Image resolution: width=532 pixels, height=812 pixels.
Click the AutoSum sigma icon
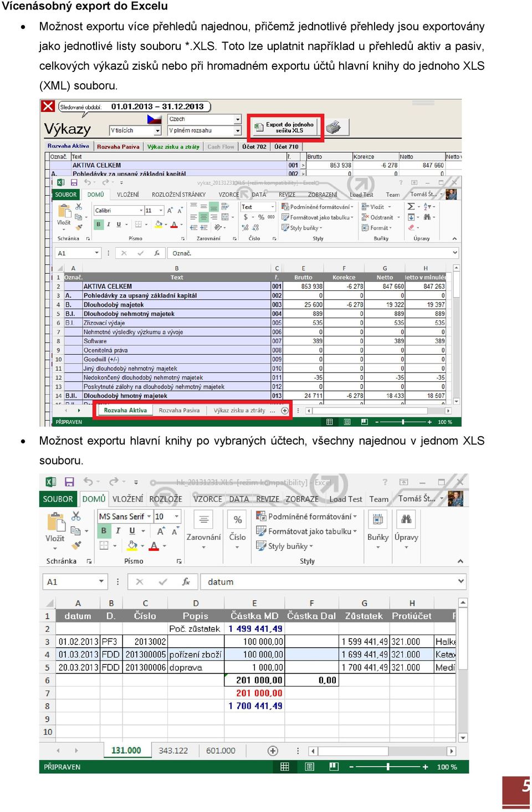point(411,206)
